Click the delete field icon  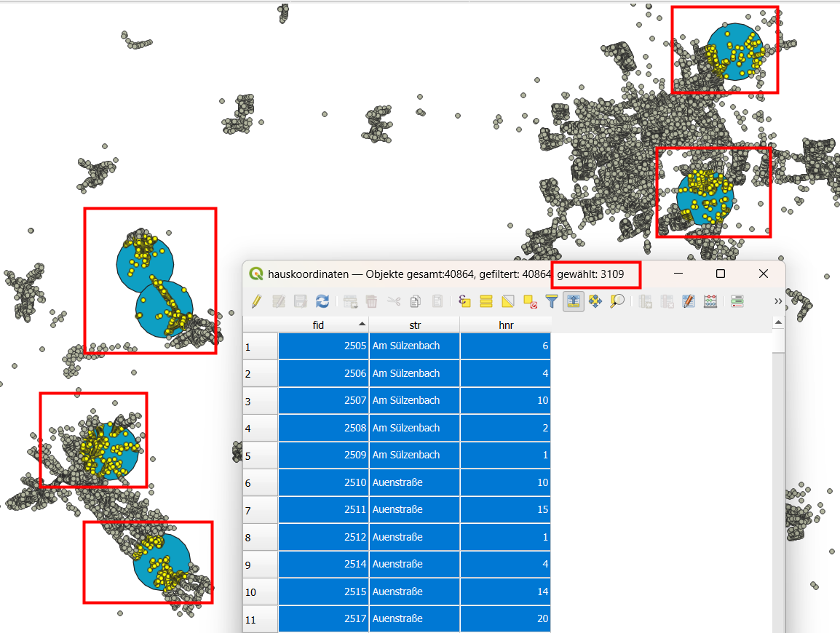click(667, 301)
